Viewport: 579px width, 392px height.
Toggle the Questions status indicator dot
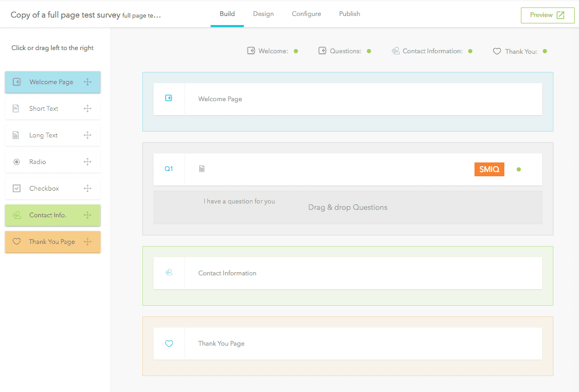pyautogui.click(x=369, y=51)
